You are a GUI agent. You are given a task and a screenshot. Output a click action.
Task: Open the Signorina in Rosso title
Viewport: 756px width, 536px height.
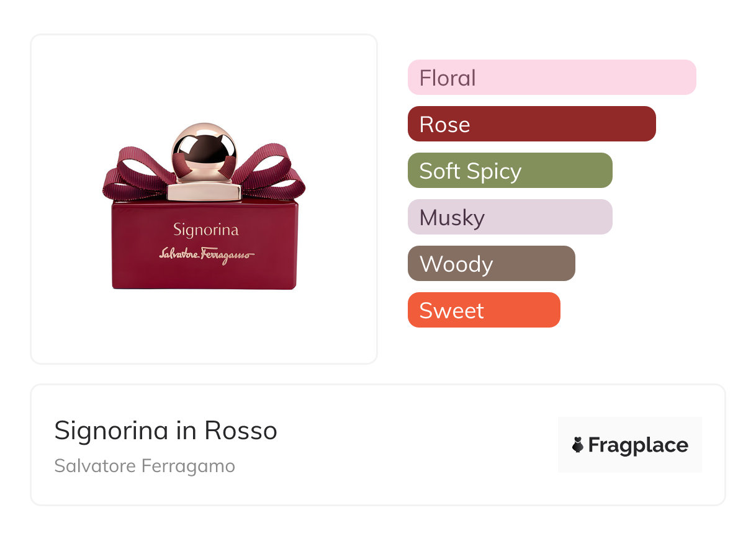pos(166,431)
